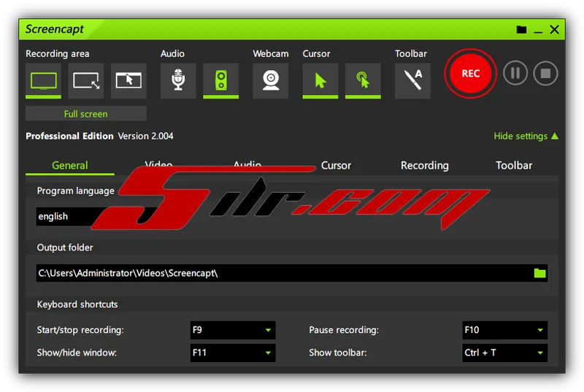Open the Toolbar settings tab

coord(514,166)
